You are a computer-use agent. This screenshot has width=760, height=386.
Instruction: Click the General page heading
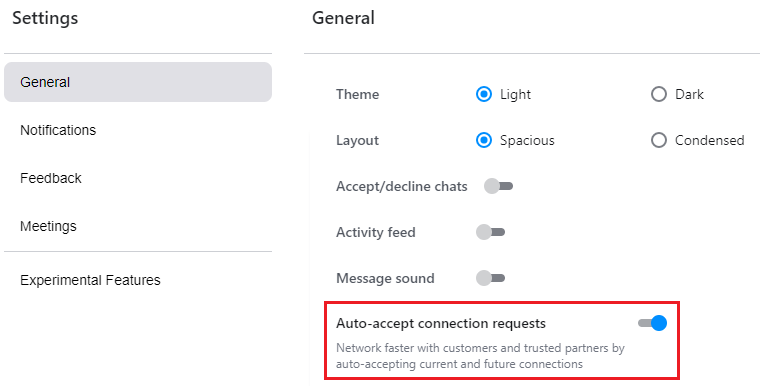click(343, 18)
